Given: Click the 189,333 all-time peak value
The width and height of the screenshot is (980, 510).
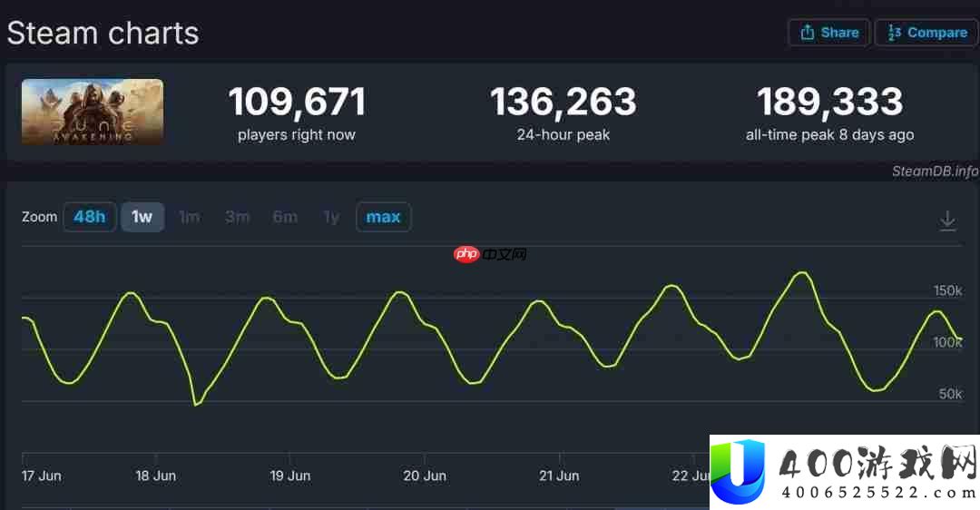Looking at the screenshot, I should (x=829, y=102).
